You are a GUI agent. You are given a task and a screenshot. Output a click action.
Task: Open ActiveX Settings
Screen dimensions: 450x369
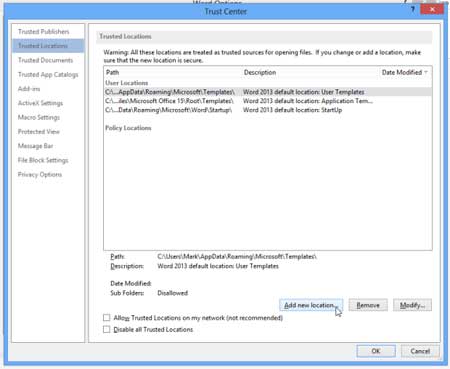tap(40, 103)
